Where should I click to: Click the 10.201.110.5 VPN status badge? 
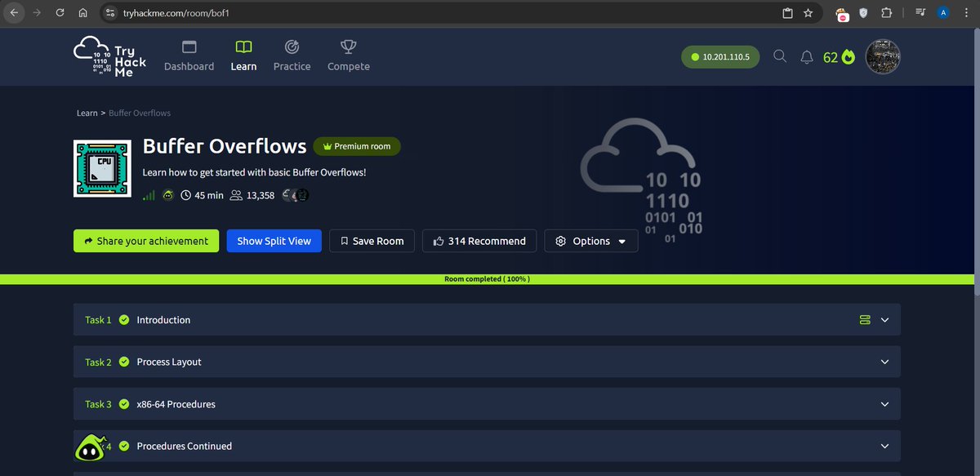(x=720, y=57)
